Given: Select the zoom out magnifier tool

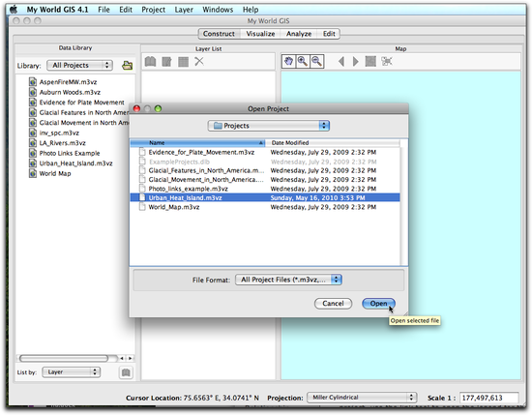Looking at the screenshot, I should coord(316,61).
